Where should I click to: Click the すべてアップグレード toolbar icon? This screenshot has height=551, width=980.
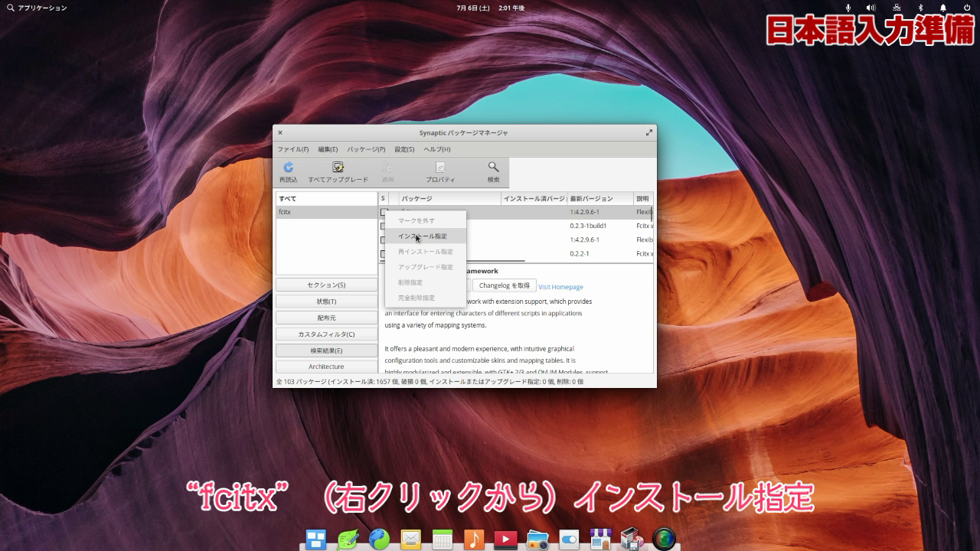pyautogui.click(x=338, y=171)
